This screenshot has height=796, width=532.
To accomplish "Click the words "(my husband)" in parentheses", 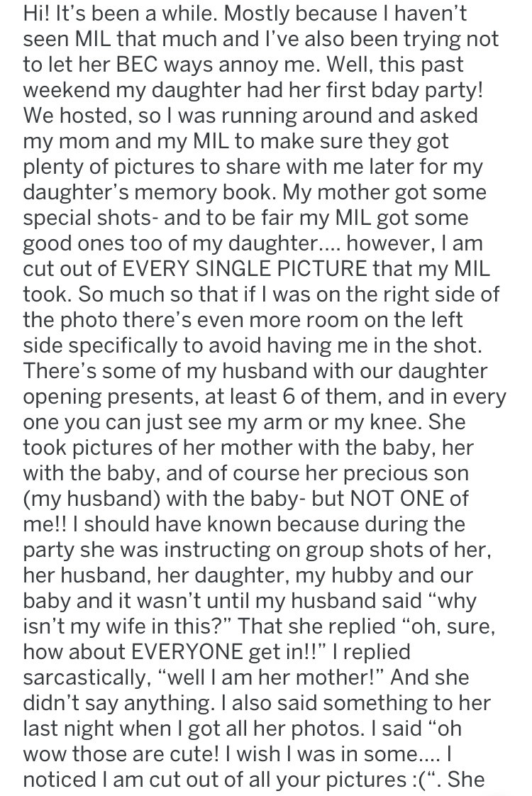I will 92,499.
